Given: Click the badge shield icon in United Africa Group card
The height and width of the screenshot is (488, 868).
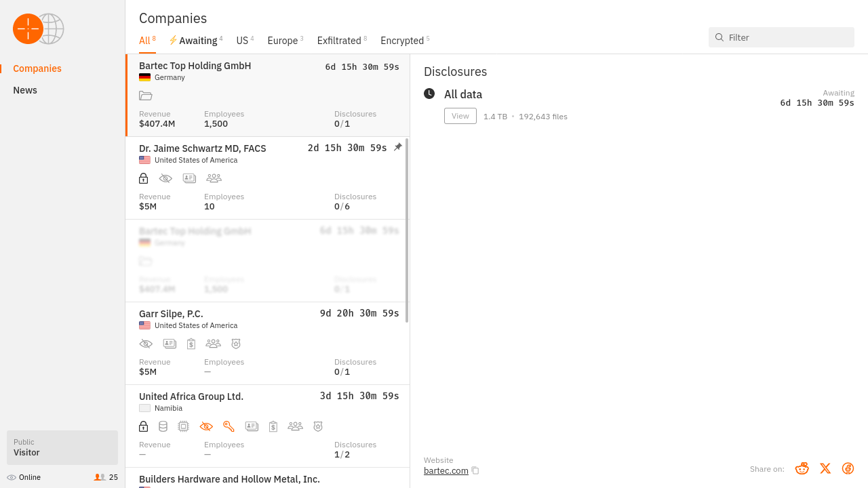Looking at the screenshot, I should 318,426.
